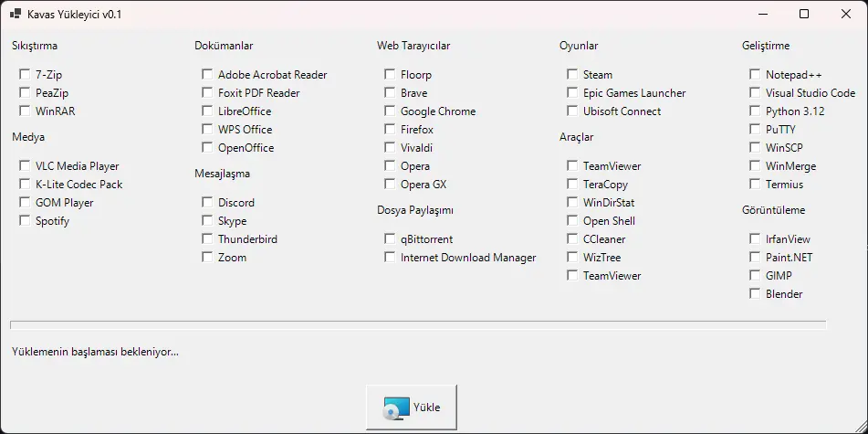The width and height of the screenshot is (868, 434).
Task: Select Adobe Acrobat Reader checkbox
Action: [207, 74]
